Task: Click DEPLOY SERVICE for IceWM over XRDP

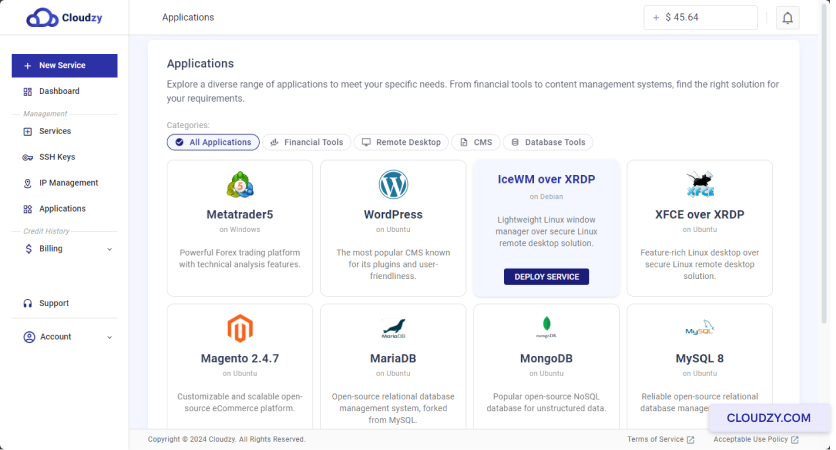Action: click(x=546, y=277)
